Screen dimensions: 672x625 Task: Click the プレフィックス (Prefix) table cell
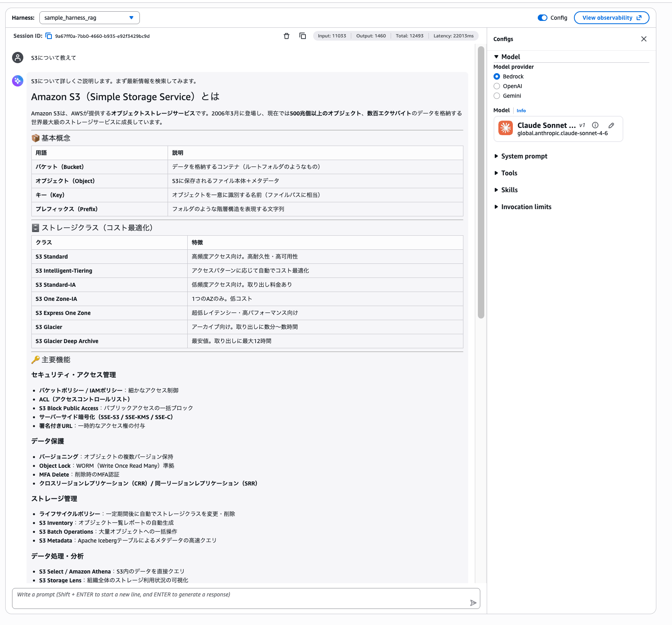99,209
